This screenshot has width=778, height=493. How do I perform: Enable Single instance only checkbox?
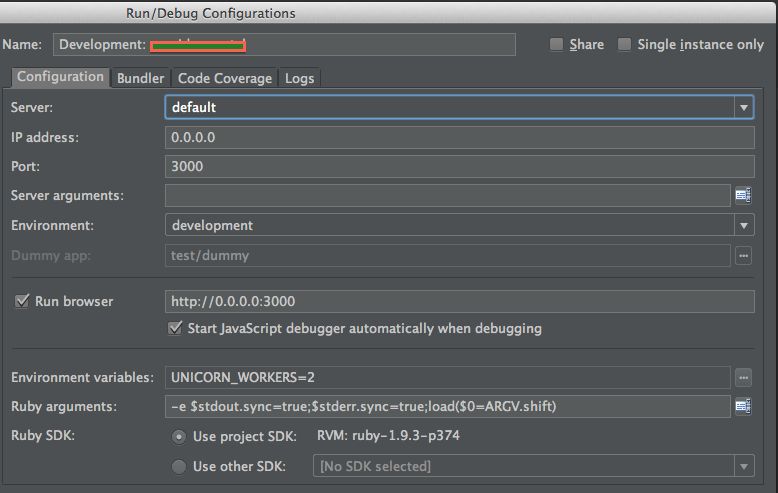pyautogui.click(x=624, y=44)
